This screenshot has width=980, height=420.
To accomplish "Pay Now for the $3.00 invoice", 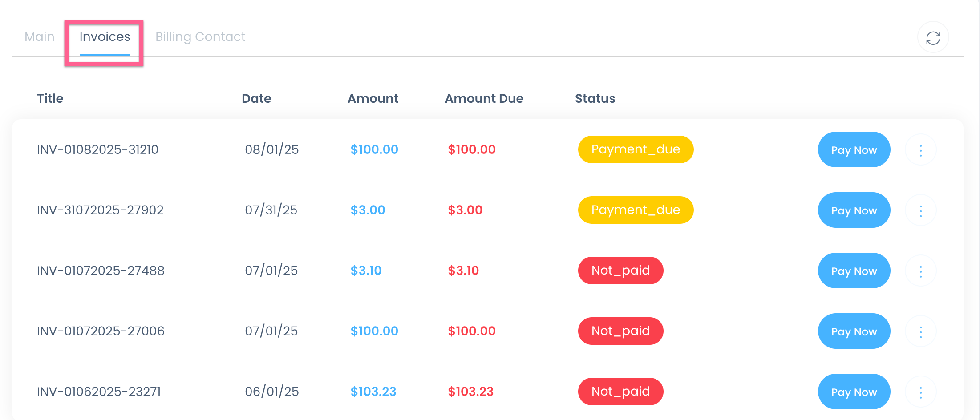I will (854, 210).
